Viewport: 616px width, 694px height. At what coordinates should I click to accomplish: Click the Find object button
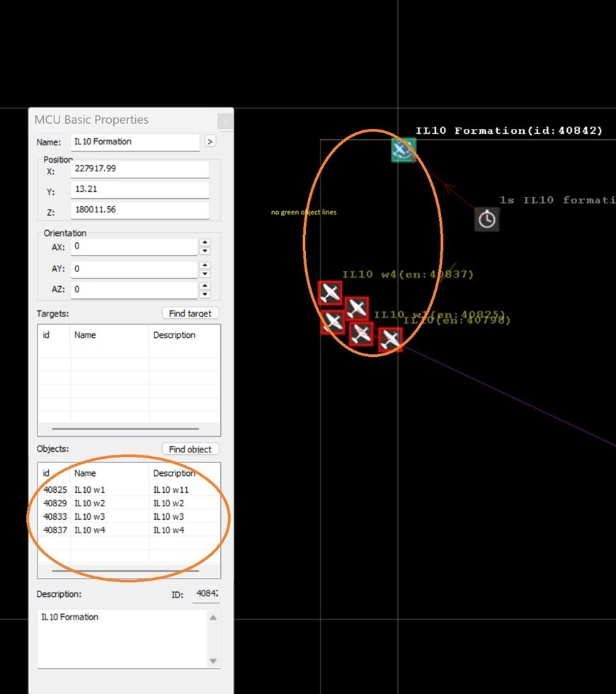pos(190,449)
